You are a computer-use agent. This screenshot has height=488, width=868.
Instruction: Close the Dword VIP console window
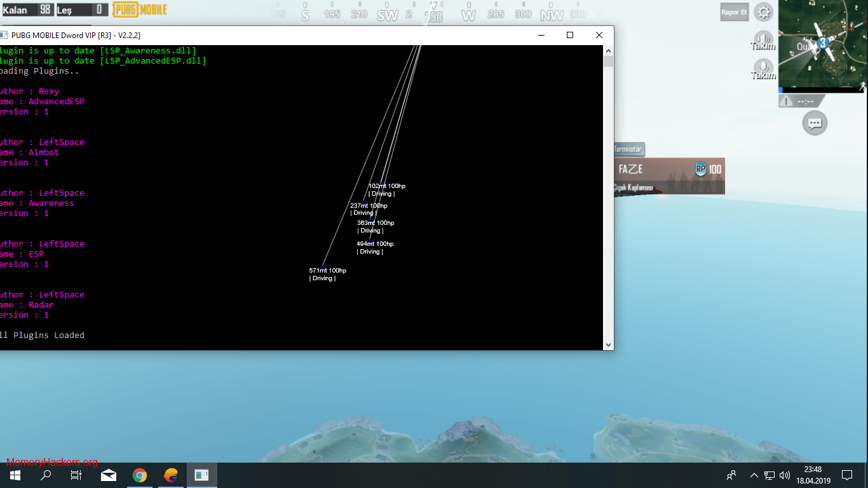point(599,36)
